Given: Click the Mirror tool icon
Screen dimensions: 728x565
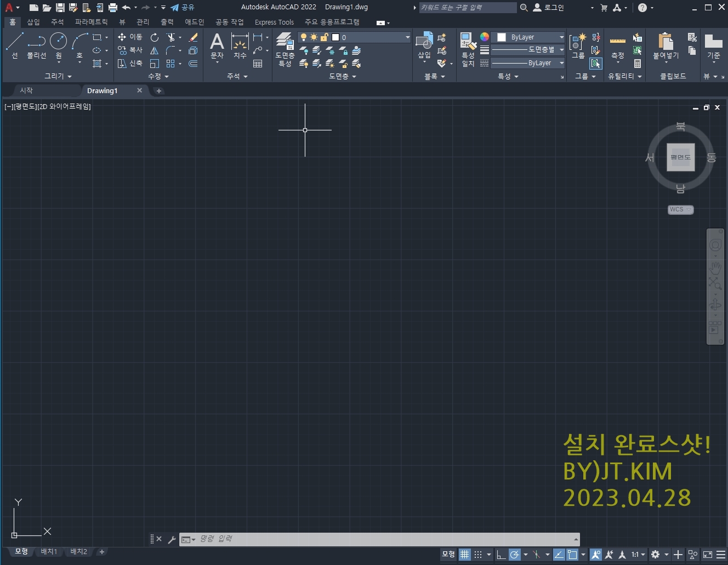Looking at the screenshot, I should (x=155, y=50).
